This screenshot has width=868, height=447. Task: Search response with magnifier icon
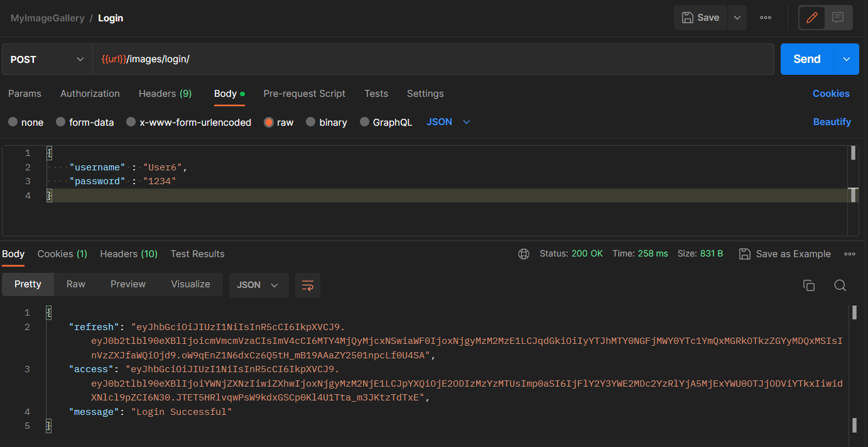[840, 285]
